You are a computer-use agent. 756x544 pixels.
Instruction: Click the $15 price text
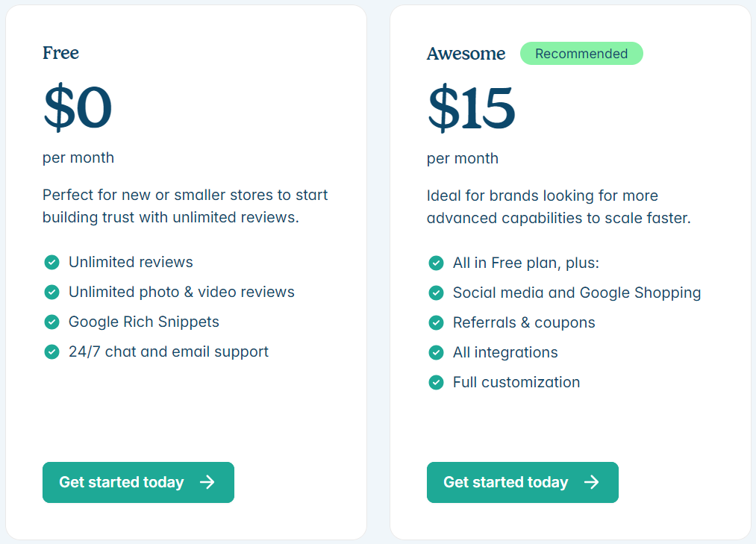pyautogui.click(x=471, y=108)
